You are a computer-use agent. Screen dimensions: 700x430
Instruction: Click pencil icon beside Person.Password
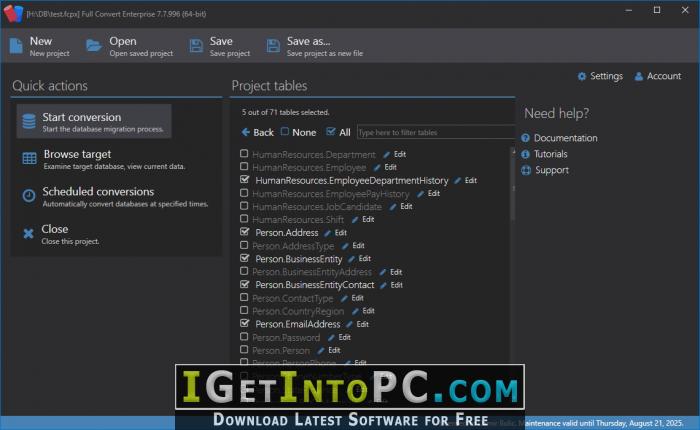pyautogui.click(x=331, y=338)
